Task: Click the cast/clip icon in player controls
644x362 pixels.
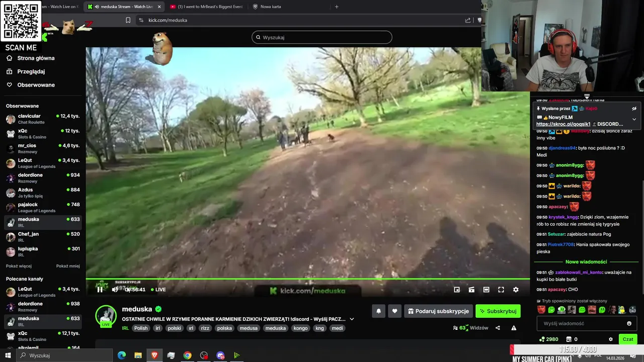Action: 471,290
